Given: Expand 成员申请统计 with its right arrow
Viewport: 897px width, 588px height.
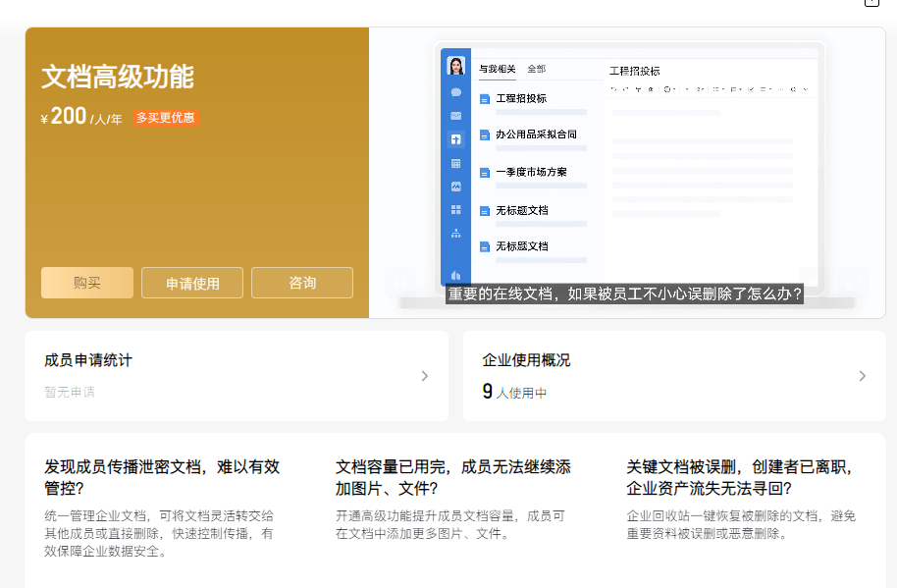Looking at the screenshot, I should click(424, 376).
